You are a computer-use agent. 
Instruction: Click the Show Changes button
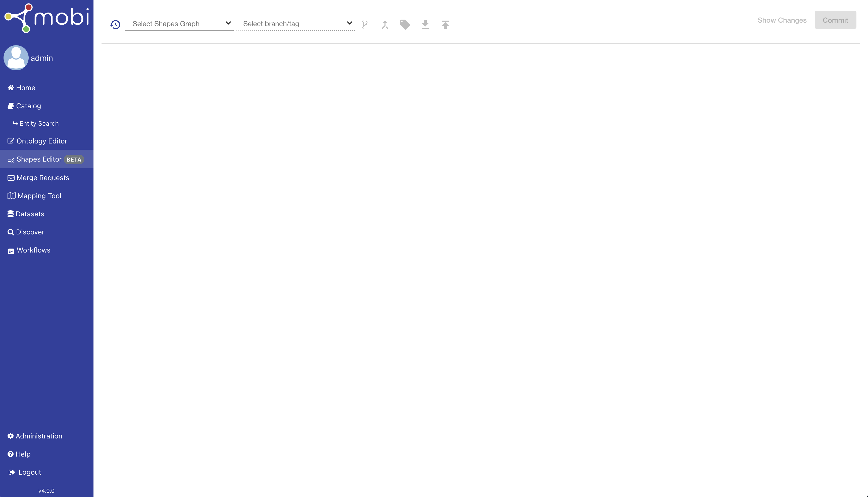[782, 20]
